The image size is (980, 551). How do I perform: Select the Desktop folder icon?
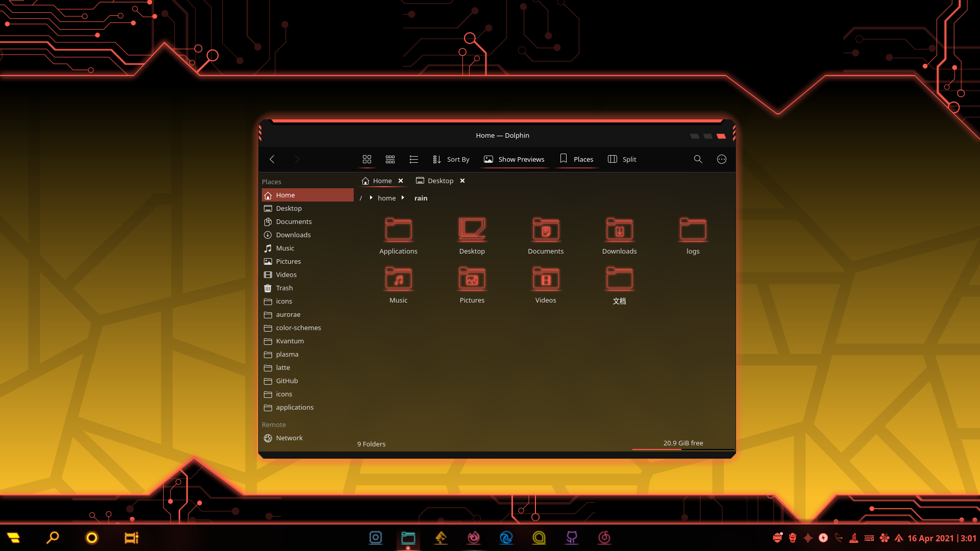[472, 230]
